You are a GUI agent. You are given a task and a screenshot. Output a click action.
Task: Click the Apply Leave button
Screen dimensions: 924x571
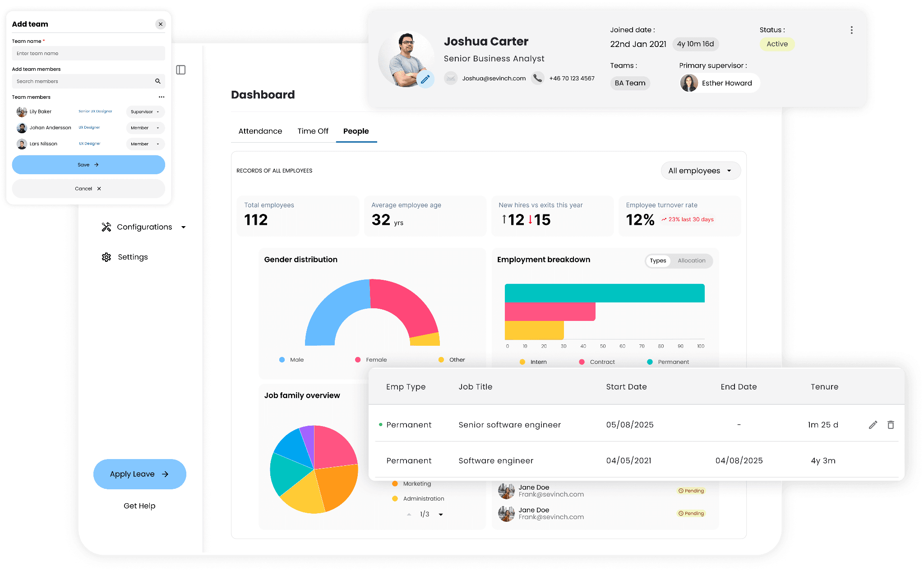point(140,474)
